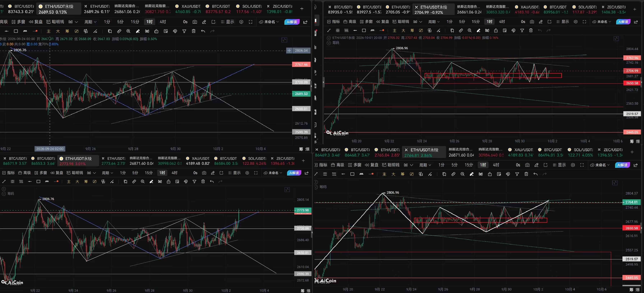Choose the rectangle drawing tool, top-right window
This screenshot has height=293, width=644.
364,30
